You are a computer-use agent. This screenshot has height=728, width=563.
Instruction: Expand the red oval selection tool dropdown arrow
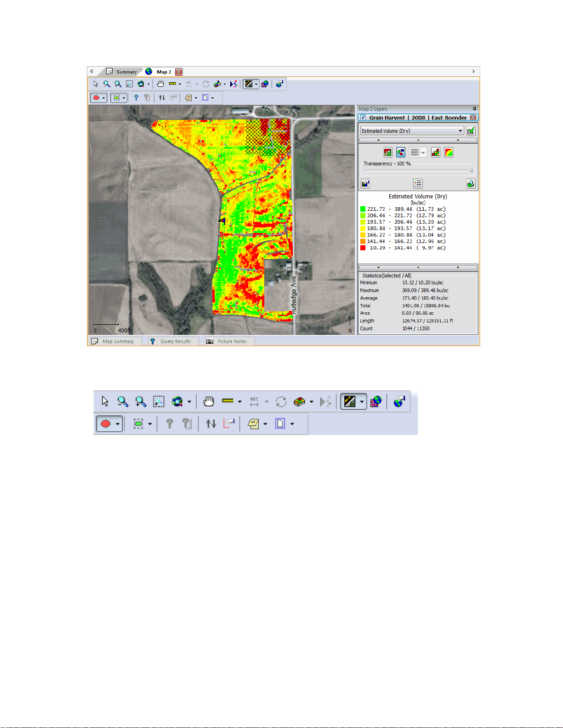point(104,98)
